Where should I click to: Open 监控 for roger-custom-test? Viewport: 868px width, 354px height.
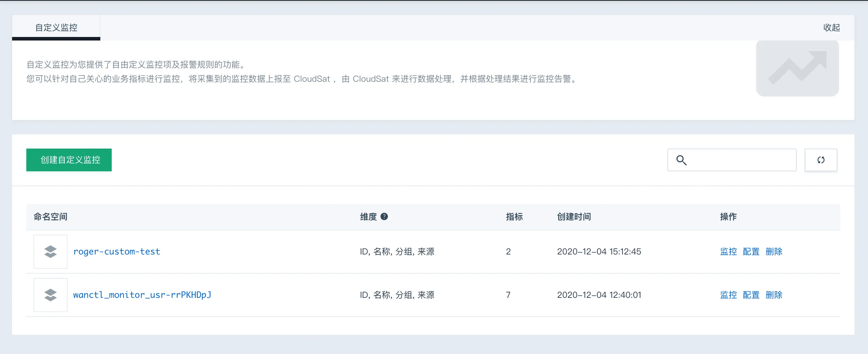[x=728, y=252]
